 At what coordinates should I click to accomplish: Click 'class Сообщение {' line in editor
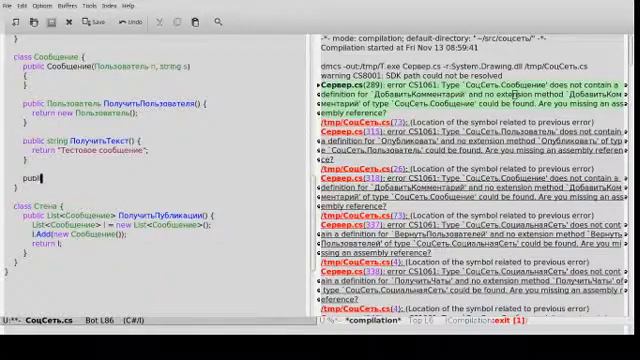49,57
